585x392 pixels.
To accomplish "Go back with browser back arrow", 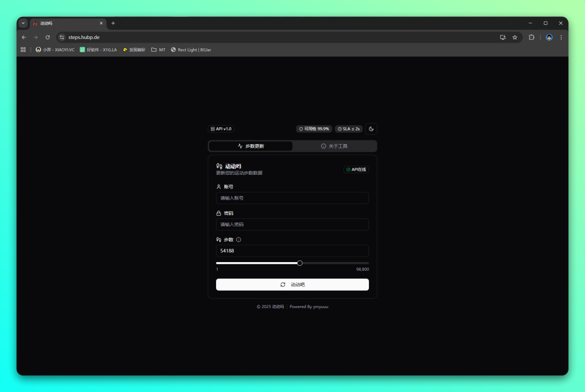I will (24, 37).
